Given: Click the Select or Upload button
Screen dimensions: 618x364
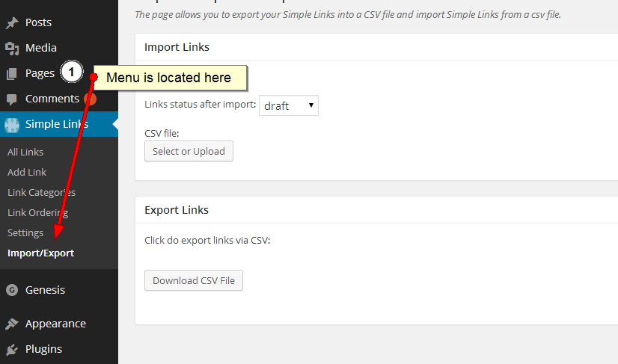Looking at the screenshot, I should 189,151.
